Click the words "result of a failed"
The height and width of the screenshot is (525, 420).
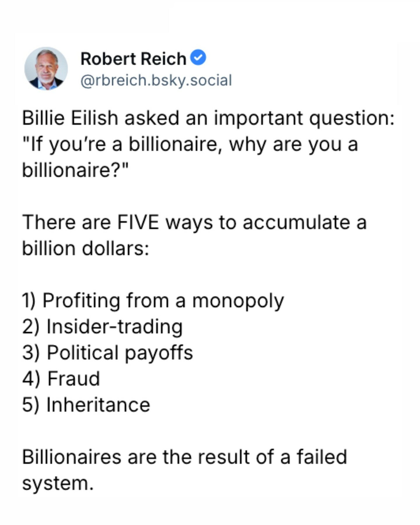coord(272,457)
